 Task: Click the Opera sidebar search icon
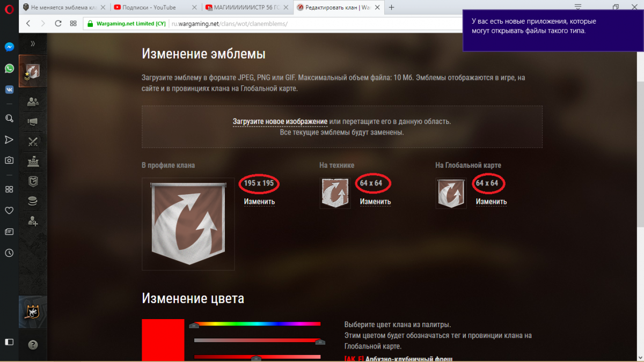[x=9, y=118]
